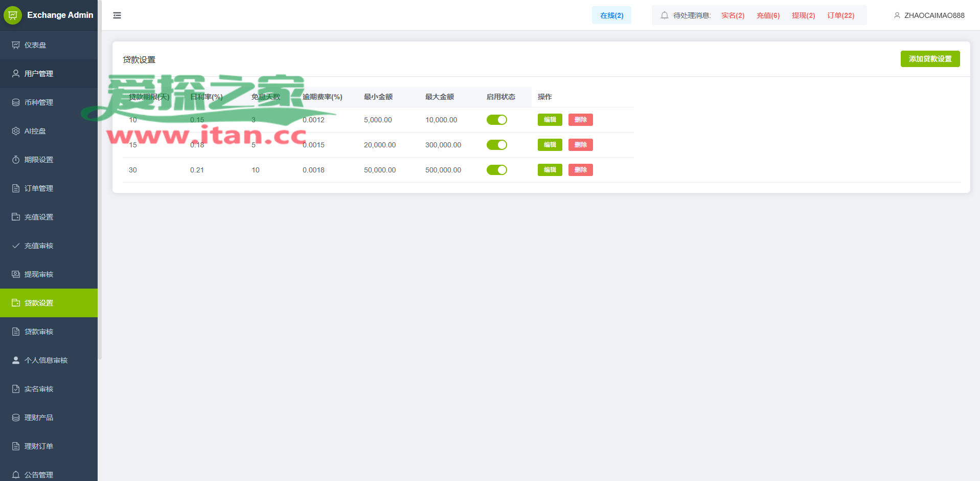The height and width of the screenshot is (481, 980).
Task: Open 用户管理 menu item
Action: click(x=49, y=74)
